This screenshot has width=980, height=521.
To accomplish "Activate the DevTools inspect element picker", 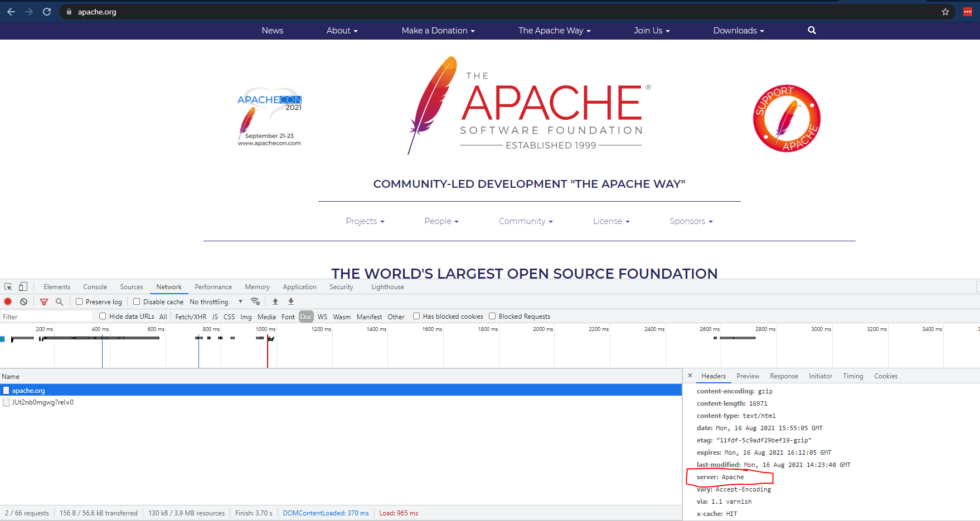I will coord(8,286).
